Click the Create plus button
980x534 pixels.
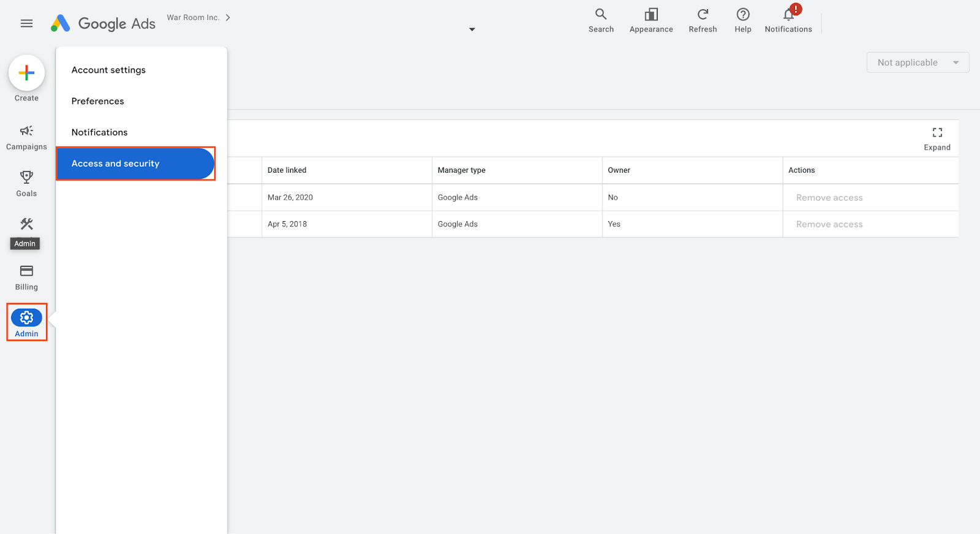pos(26,73)
